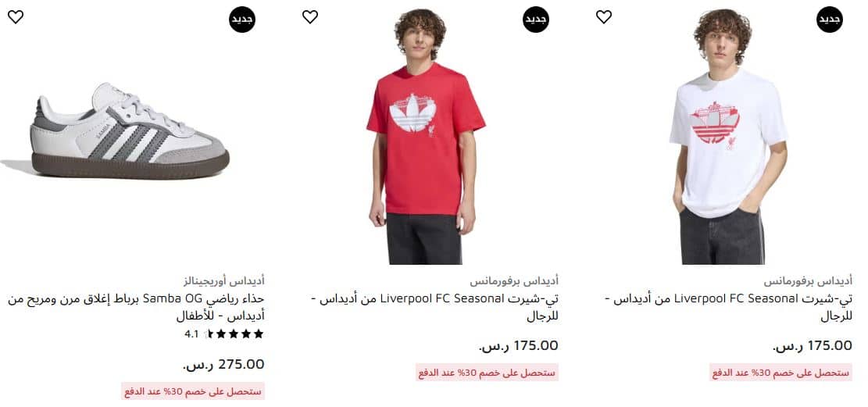This screenshot has width=868, height=407.
Task: Open the Samba OG kids shoe title link
Action: pos(136,308)
